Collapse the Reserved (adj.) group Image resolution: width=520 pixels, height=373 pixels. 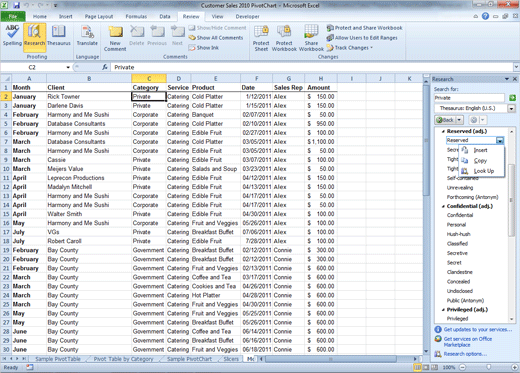tap(443, 132)
